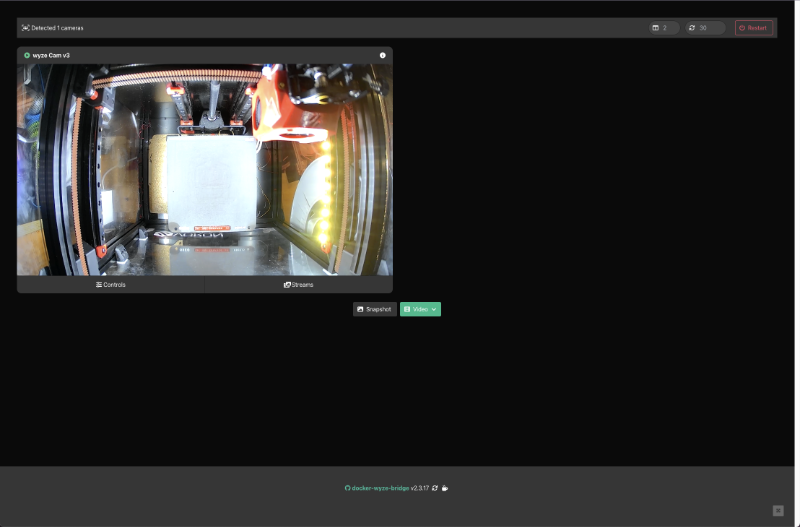Viewport: 800px width, 527px height.
Task: Click the wyze Cam v3 camera preview image
Action: [x=205, y=169]
